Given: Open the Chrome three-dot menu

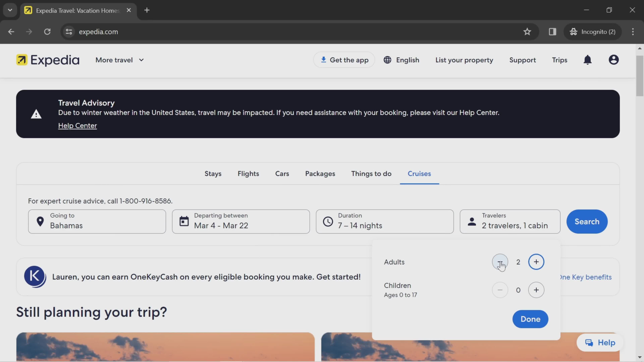Looking at the screenshot, I should click(633, 32).
